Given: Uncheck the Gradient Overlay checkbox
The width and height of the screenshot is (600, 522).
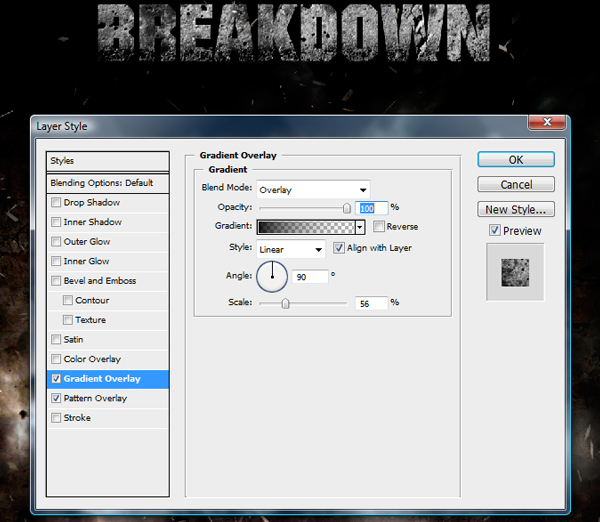Looking at the screenshot, I should click(x=56, y=378).
